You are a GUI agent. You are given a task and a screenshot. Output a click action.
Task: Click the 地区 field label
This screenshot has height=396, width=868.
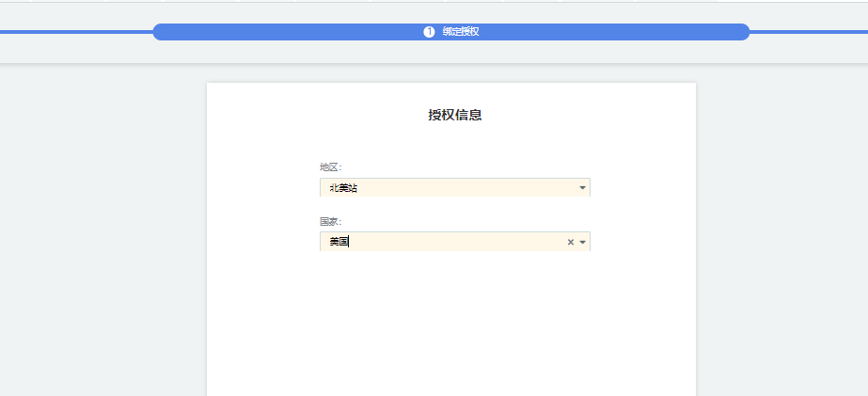click(x=330, y=167)
